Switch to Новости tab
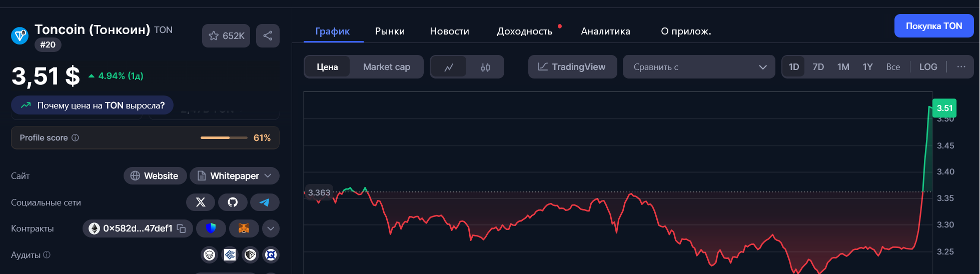The image size is (980, 274). point(450,31)
